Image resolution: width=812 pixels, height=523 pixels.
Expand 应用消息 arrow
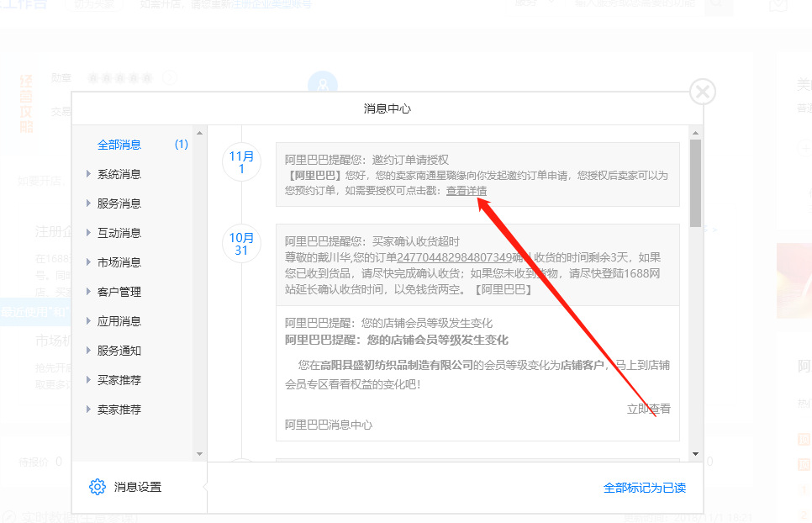pyautogui.click(x=88, y=321)
